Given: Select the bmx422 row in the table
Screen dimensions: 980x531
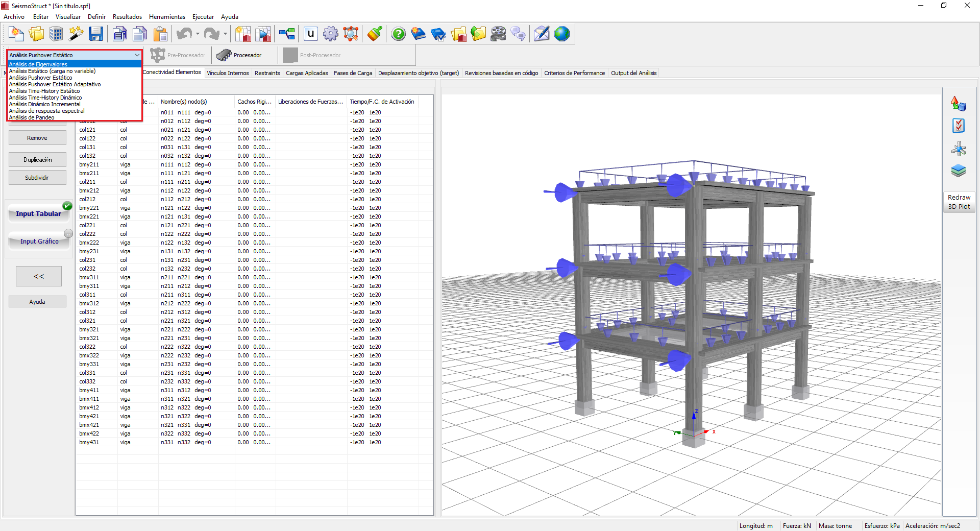Looking at the screenshot, I should click(89, 433).
